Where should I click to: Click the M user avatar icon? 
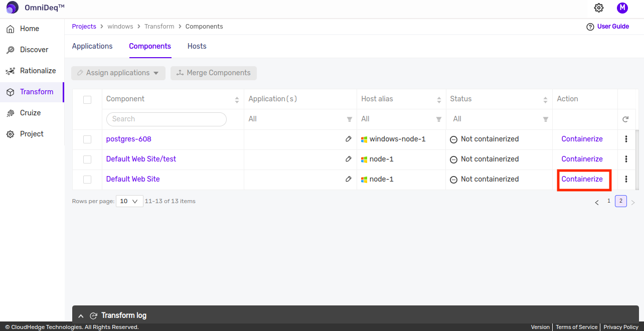click(x=622, y=8)
